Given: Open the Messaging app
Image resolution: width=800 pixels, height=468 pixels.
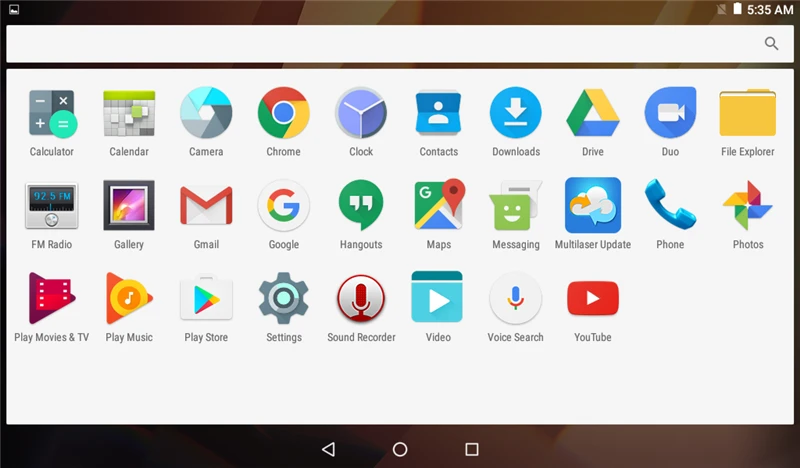Looking at the screenshot, I should (515, 206).
